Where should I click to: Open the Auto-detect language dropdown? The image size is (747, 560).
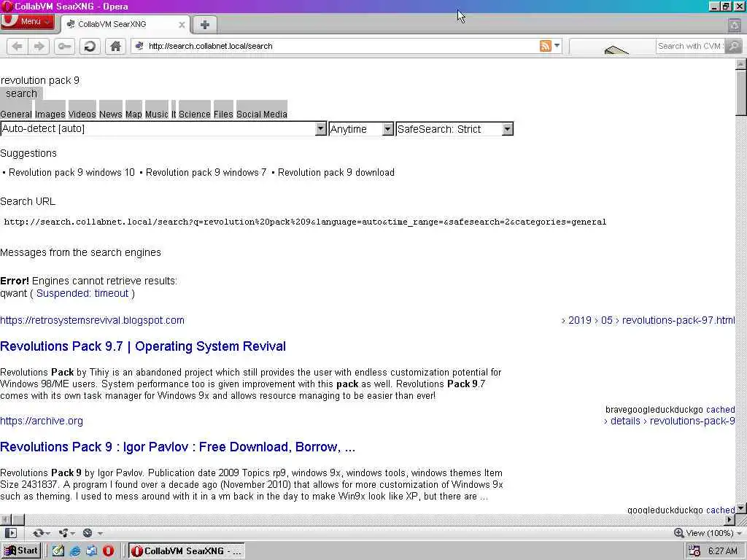click(x=163, y=128)
